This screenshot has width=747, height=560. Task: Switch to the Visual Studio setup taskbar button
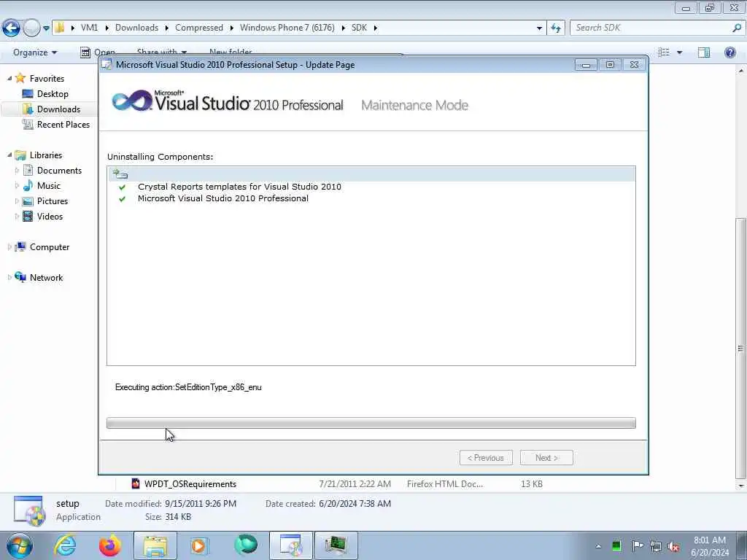tap(291, 545)
